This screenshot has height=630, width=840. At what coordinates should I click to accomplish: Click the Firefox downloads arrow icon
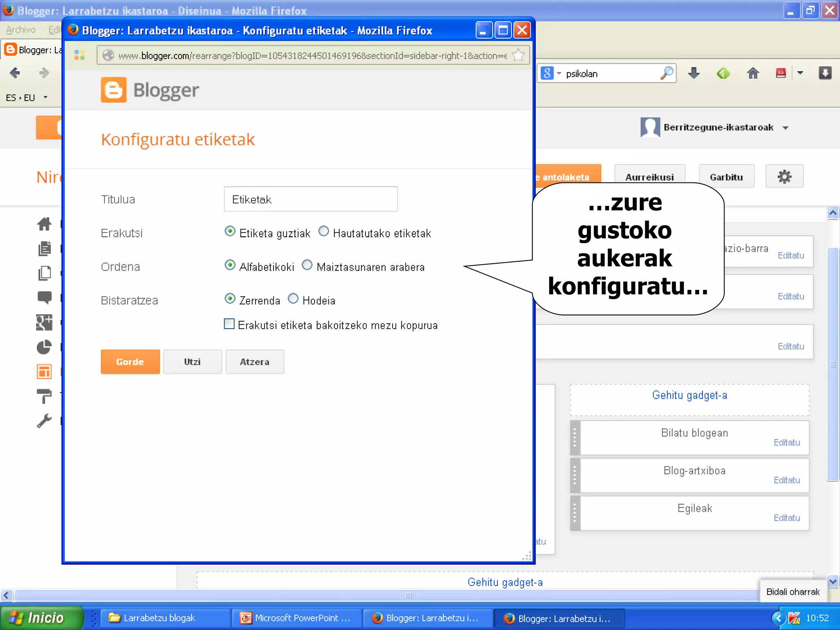[x=694, y=73]
